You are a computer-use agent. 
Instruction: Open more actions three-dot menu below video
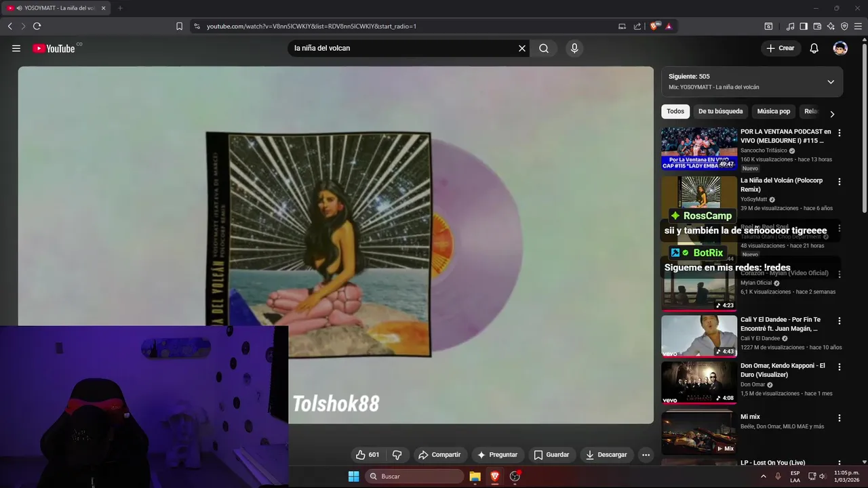pos(646,455)
